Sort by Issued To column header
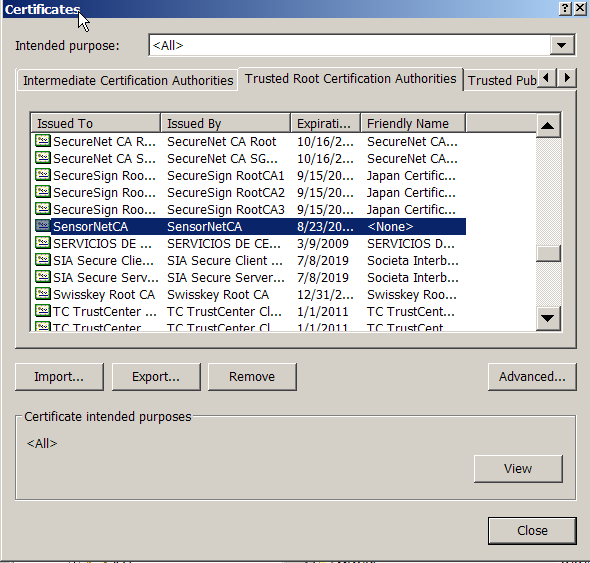The width and height of the screenshot is (590, 563). pyautogui.click(x=96, y=123)
